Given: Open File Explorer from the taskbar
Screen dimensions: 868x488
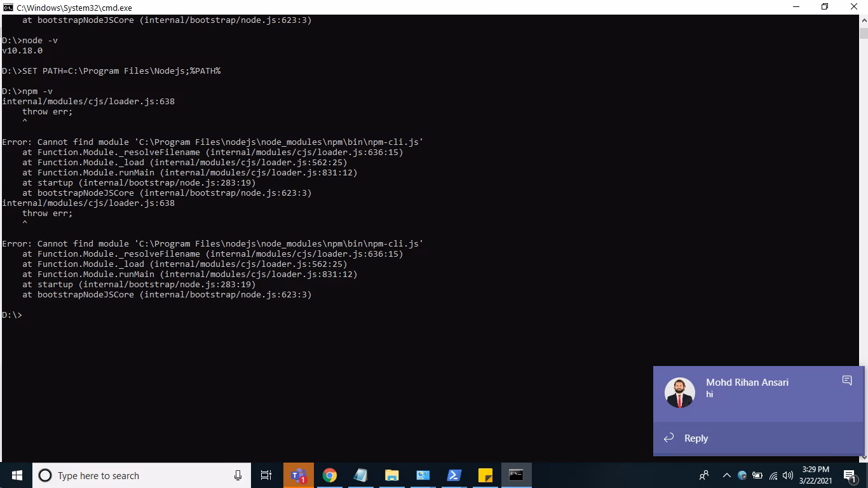Looking at the screenshot, I should (x=391, y=475).
